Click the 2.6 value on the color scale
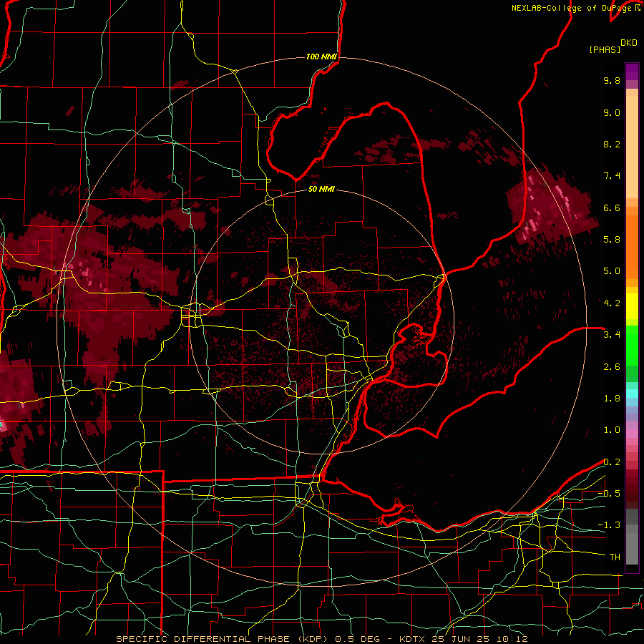 612,367
